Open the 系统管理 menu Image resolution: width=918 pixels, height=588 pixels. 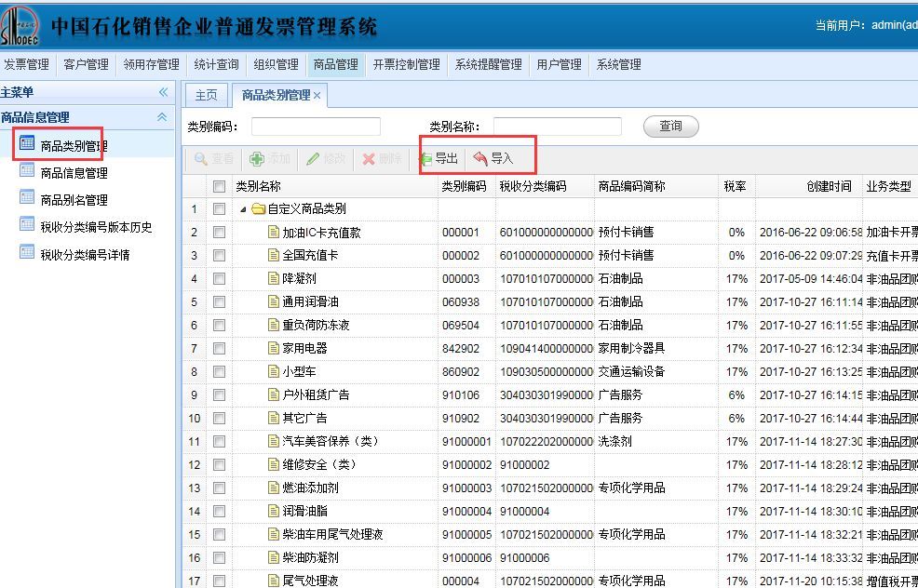pos(619,64)
